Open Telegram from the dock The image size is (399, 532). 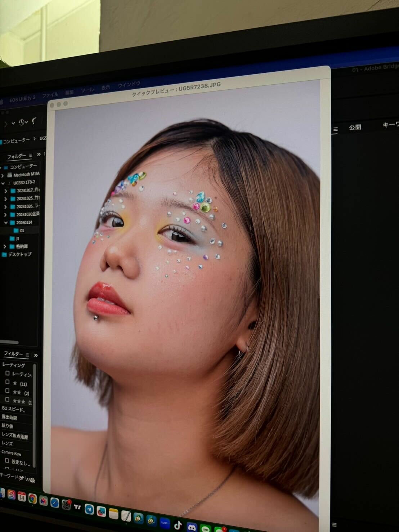[89, 509]
